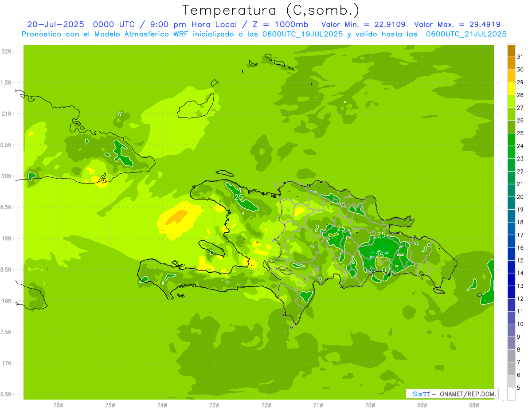Image resolution: width=532 pixels, height=411 pixels.
Task: Pick the yellow swatch between 28 and 29
Action: [x=511, y=89]
